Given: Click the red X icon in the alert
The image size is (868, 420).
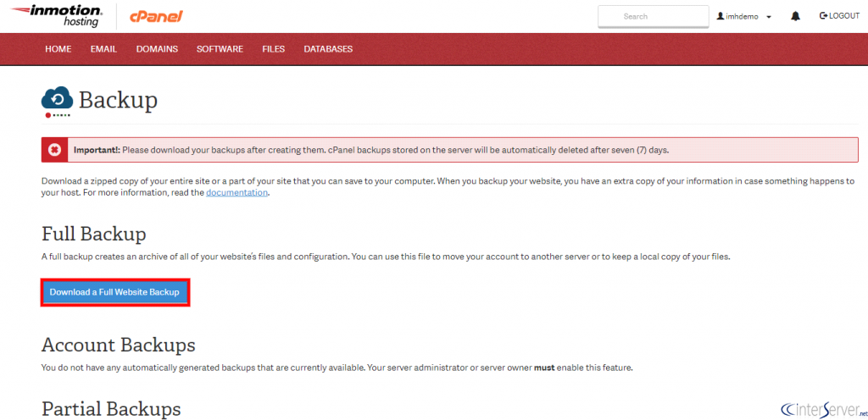Looking at the screenshot, I should tap(54, 150).
